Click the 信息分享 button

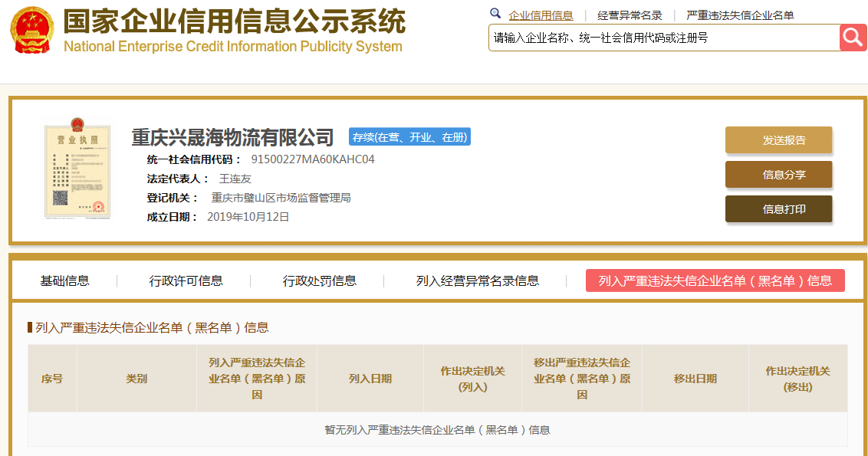point(778,175)
